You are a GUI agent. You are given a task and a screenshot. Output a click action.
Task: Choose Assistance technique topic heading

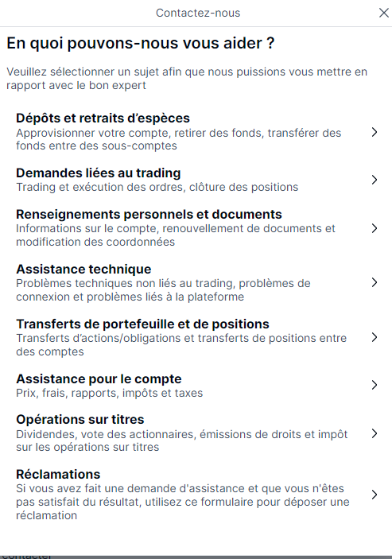point(83,269)
